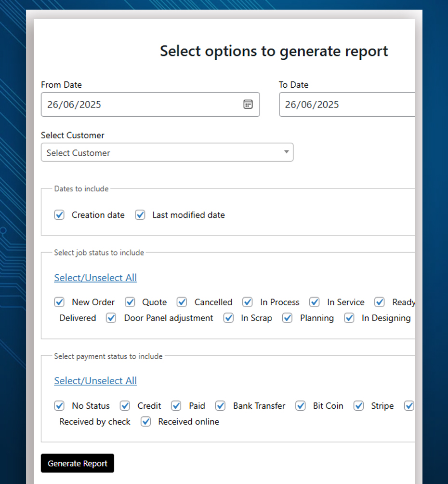
Task: Toggle the Last modified date checkbox
Action: point(140,215)
